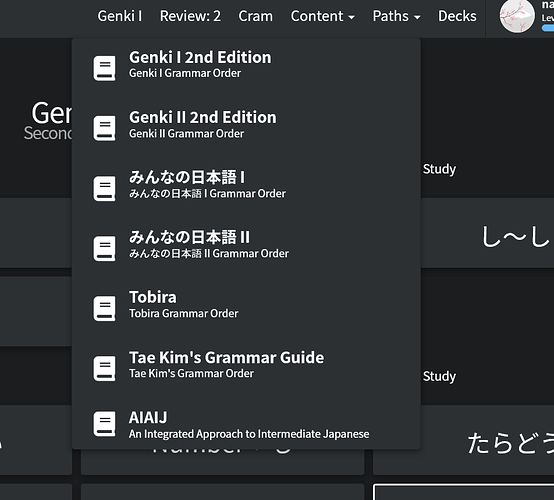Open the Cram page
The height and width of the screenshot is (500, 554).
coord(255,16)
